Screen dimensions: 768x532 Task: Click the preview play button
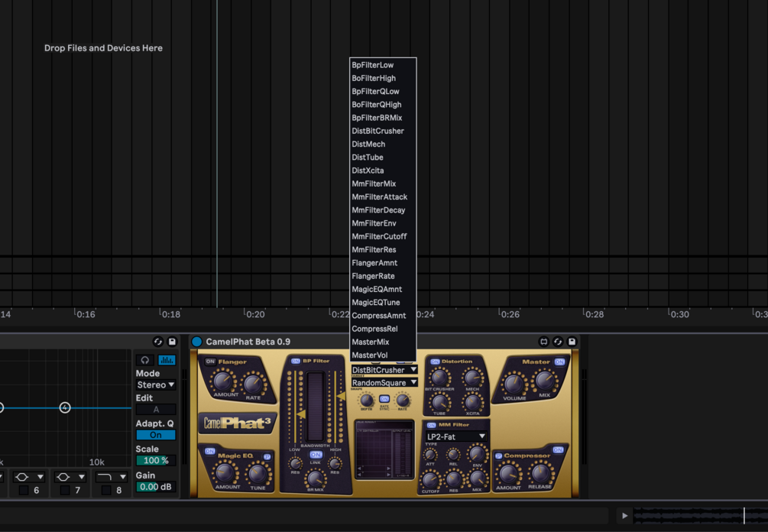click(x=624, y=515)
